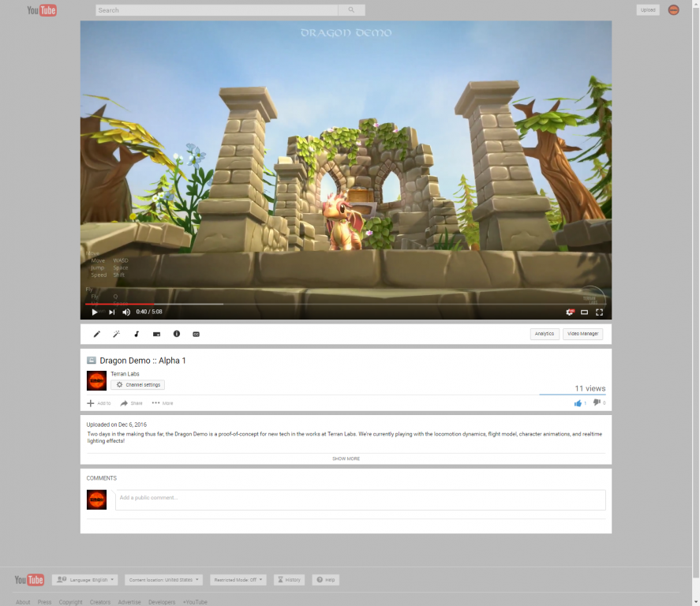This screenshot has width=700, height=606.
Task: Open the account avatar menu in the header
Action: point(674,9)
